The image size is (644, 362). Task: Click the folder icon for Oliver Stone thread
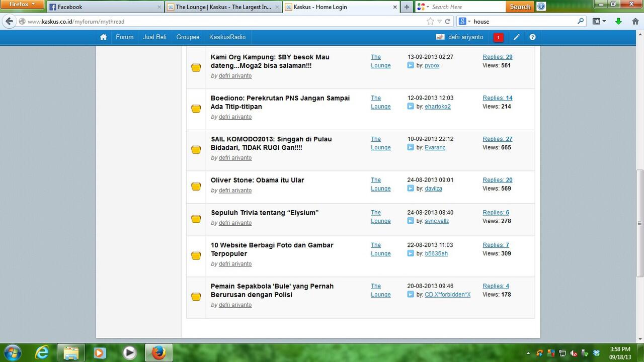pyautogui.click(x=196, y=187)
